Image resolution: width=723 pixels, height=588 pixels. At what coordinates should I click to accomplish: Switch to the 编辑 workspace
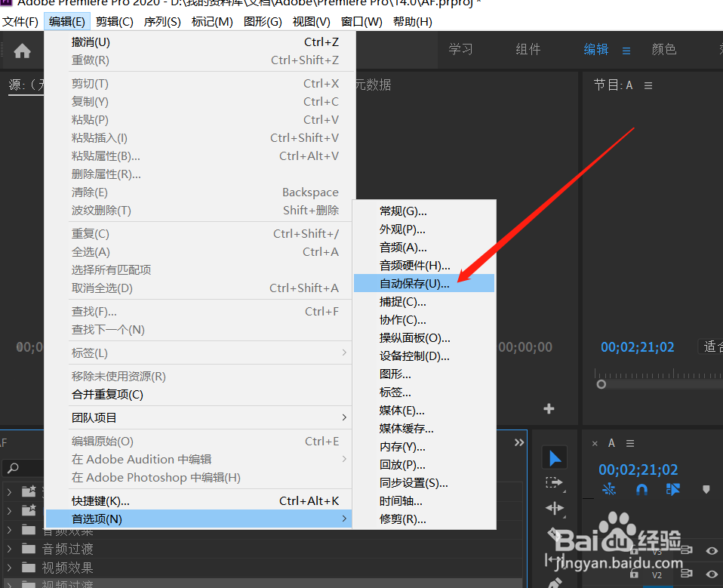click(x=595, y=49)
